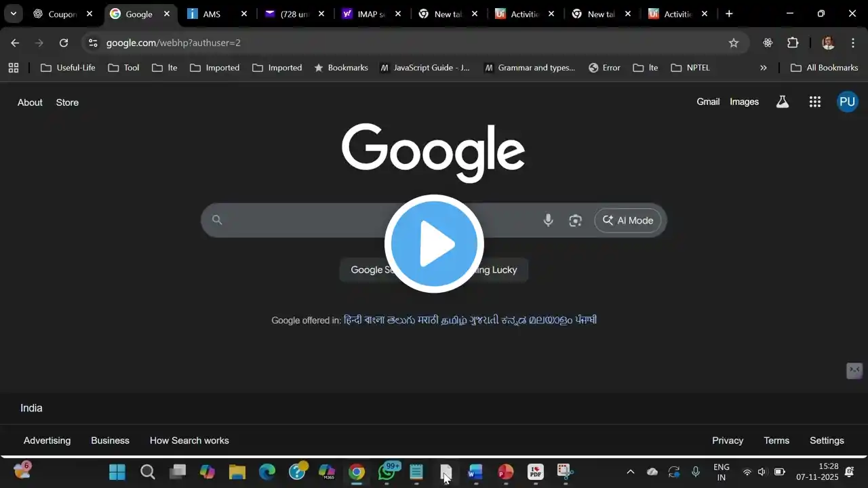Image resolution: width=868 pixels, height=488 pixels.
Task: Open the starred Bookmarks item
Action: (341, 68)
